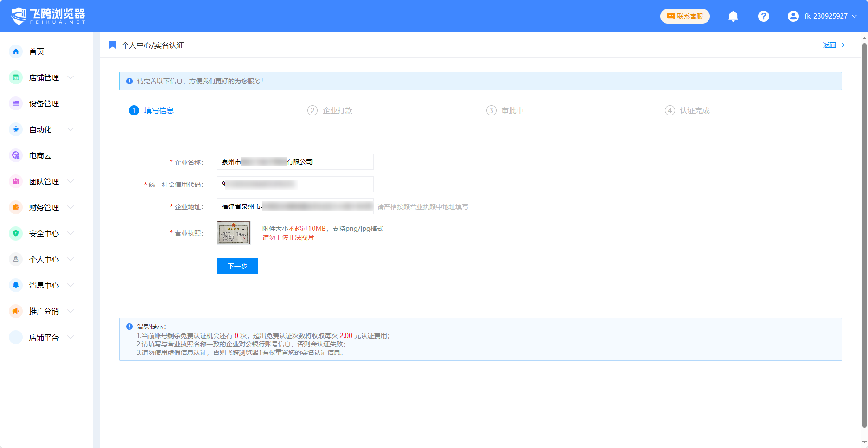This screenshot has width=868, height=448.
Task: Expand the 推广分销 menu arrow
Action: tap(71, 311)
